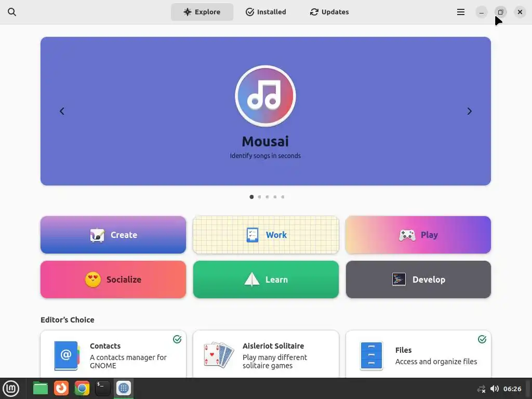Viewport: 532px width, 399px height.
Task: Focus the Software app taskbar entry
Action: click(x=124, y=389)
